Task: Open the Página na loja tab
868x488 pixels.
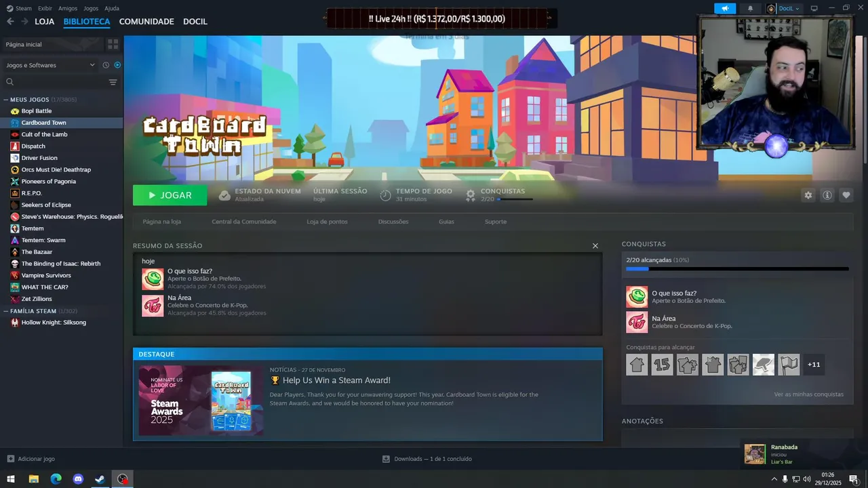Action: tap(161, 222)
